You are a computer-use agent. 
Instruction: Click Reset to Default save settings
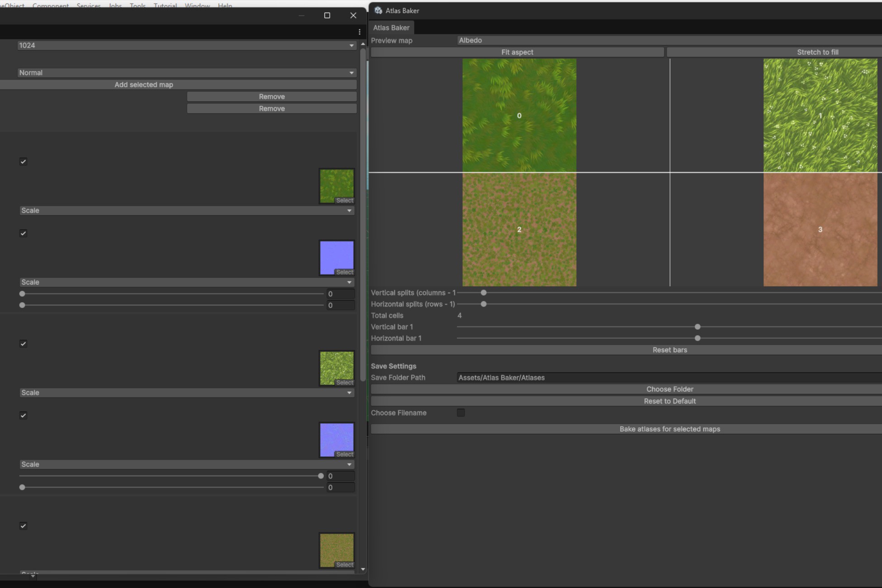tap(669, 401)
